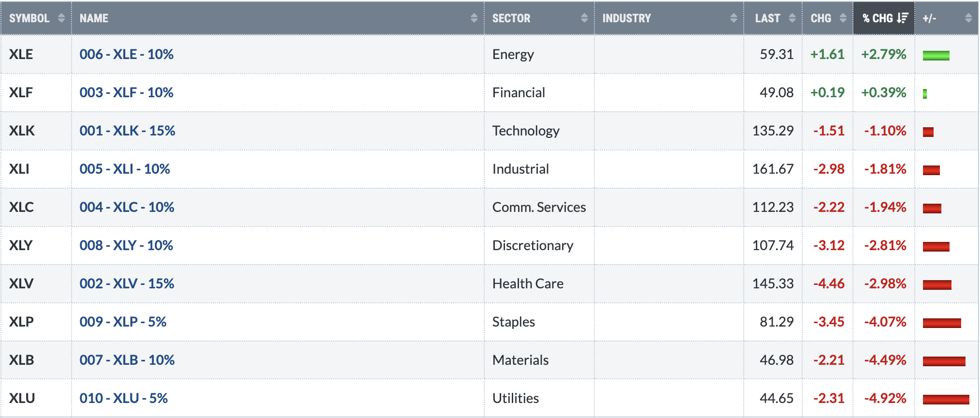The image size is (980, 418).
Task: Click the green bar in XLE row
Action: [936, 56]
